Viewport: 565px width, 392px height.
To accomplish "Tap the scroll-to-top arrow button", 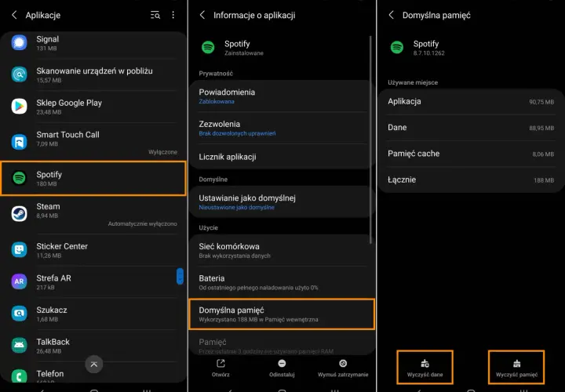I will tap(93, 365).
